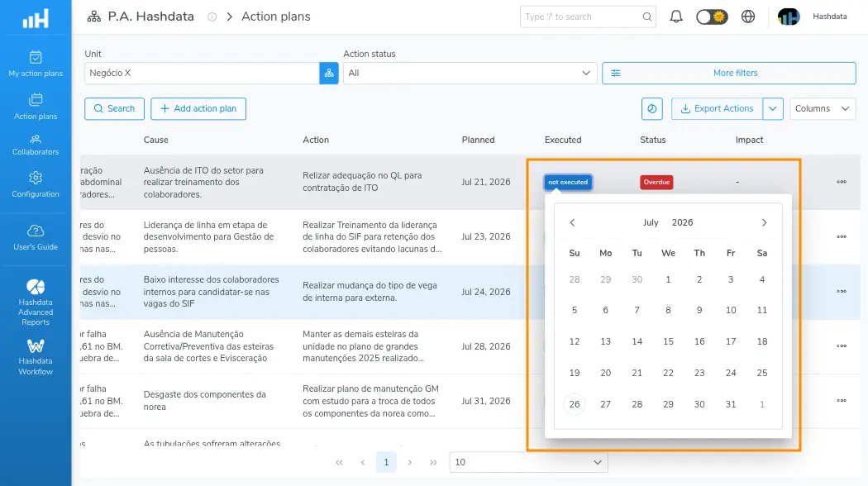Open Action plans in sidebar menu
868x486 pixels.
36,106
